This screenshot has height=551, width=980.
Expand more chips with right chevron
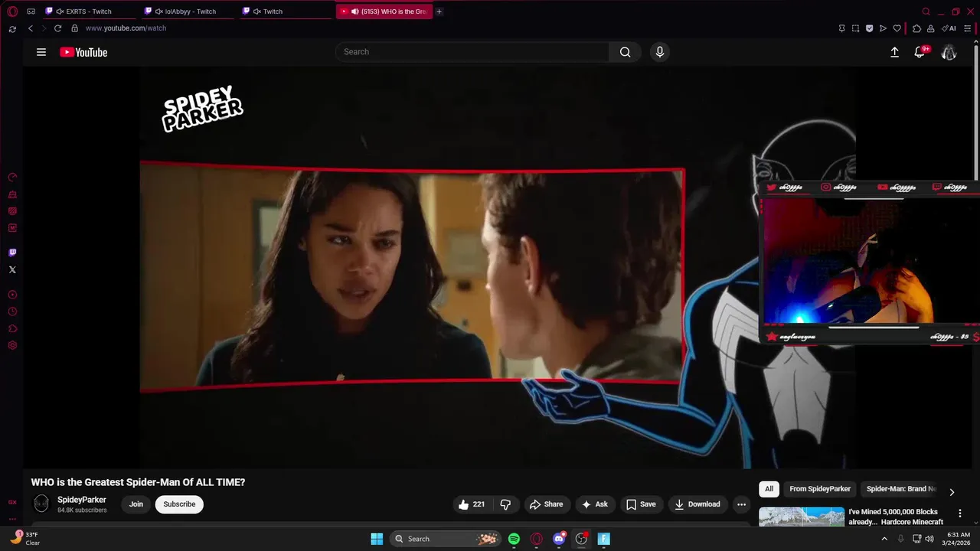[952, 493]
